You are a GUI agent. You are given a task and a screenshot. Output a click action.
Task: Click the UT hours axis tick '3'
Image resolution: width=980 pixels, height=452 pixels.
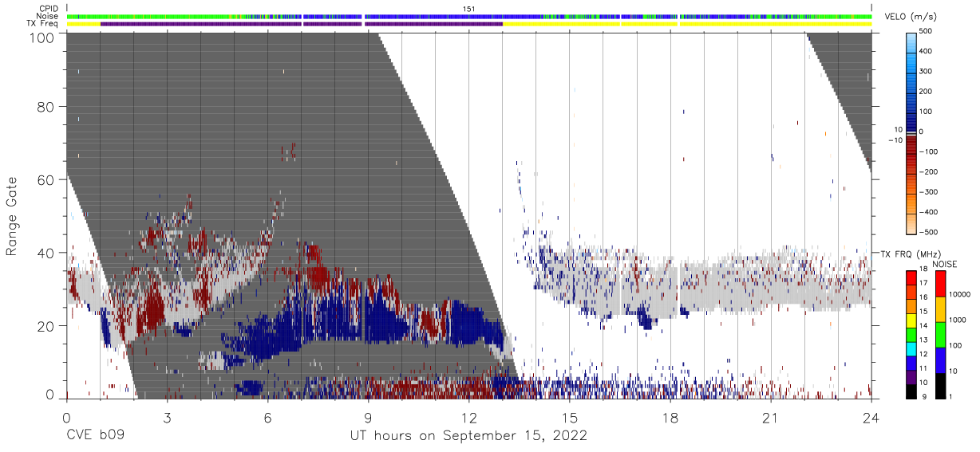[167, 418]
